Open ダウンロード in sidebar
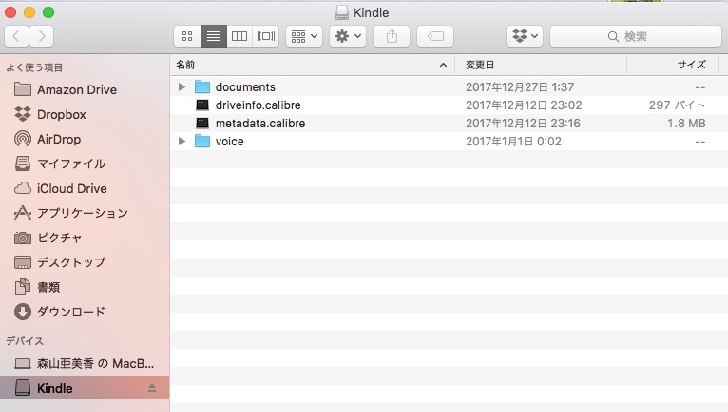728x412 pixels. [x=84, y=312]
